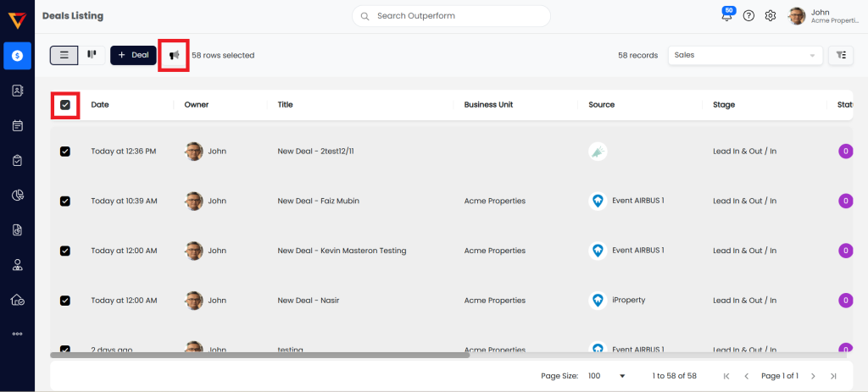Open the help question mark icon
This screenshot has width=868, height=392.
748,16
